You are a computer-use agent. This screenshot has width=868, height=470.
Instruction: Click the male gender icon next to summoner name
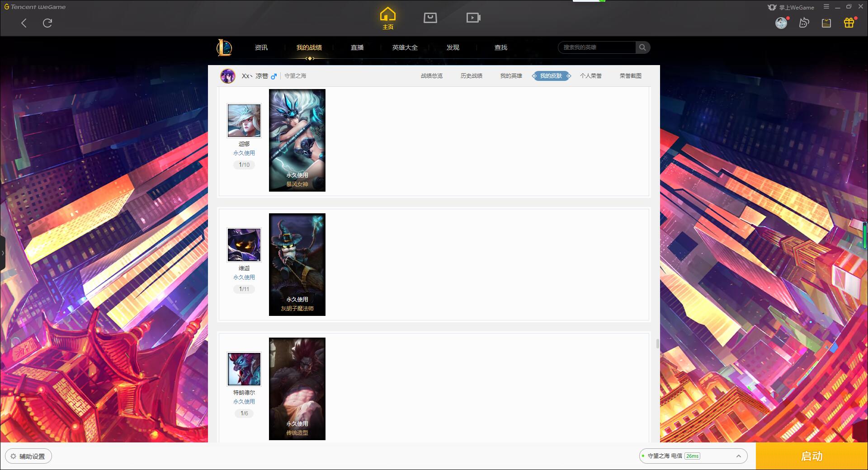click(274, 76)
